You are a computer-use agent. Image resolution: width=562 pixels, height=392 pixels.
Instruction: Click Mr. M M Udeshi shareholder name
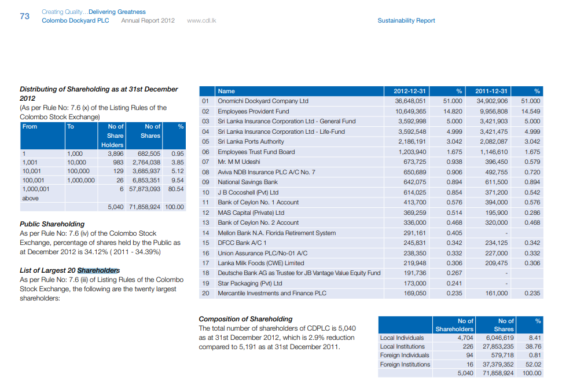coord(239,162)
